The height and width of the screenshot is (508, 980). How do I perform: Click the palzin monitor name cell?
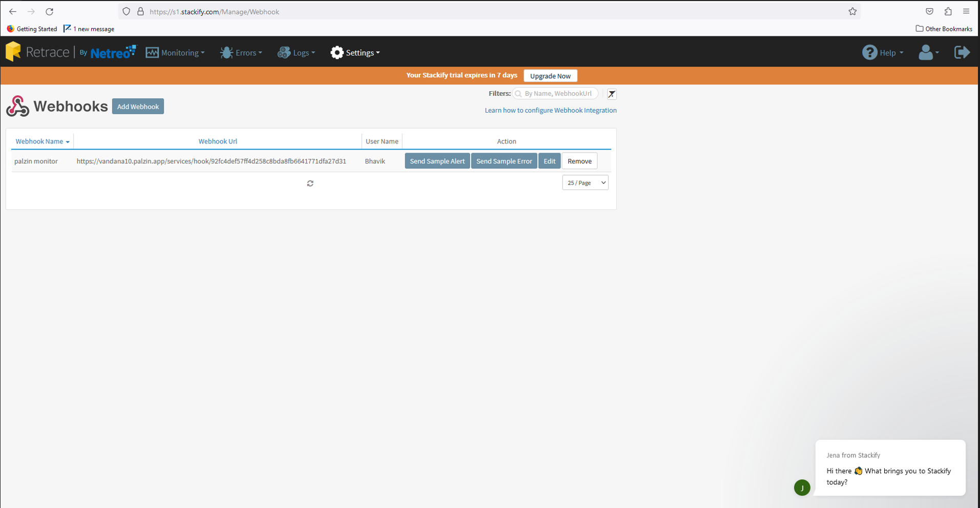(36, 161)
